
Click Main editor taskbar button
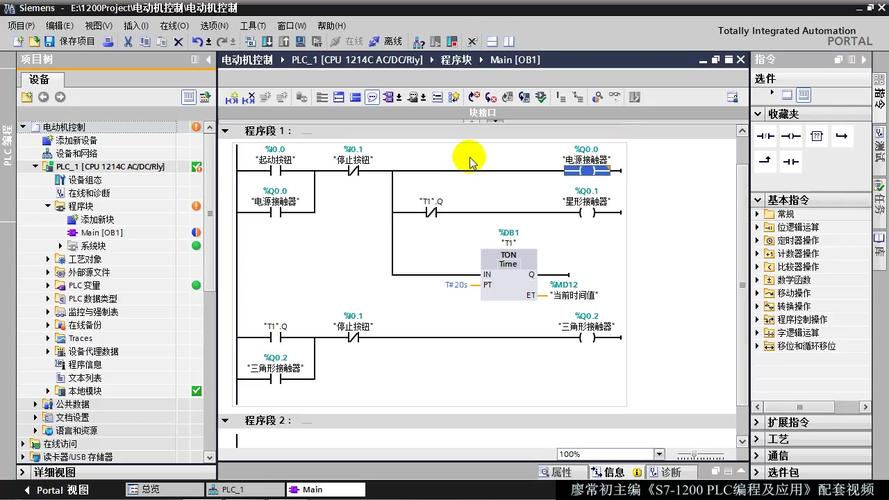pyautogui.click(x=326, y=490)
